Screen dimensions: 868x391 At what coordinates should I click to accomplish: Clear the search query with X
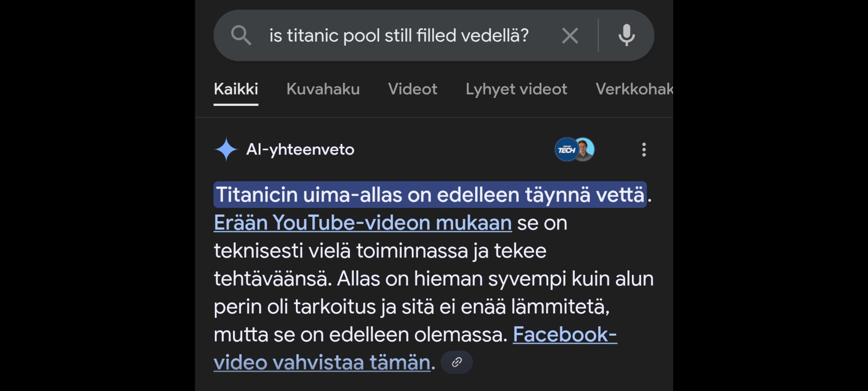(x=570, y=35)
